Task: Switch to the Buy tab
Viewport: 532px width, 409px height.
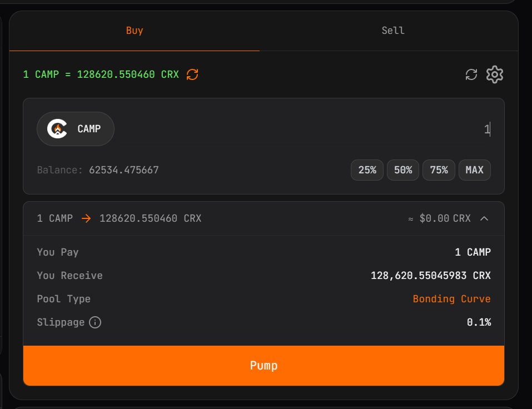Action: [x=135, y=31]
